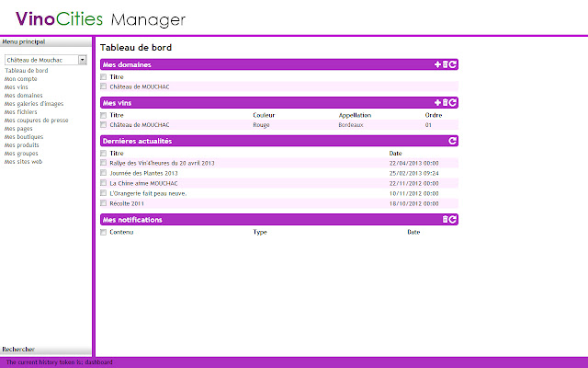Screen dimensions: 588x368
Task: Check the Château de MOUCHAC domaine row
Action: point(104,86)
